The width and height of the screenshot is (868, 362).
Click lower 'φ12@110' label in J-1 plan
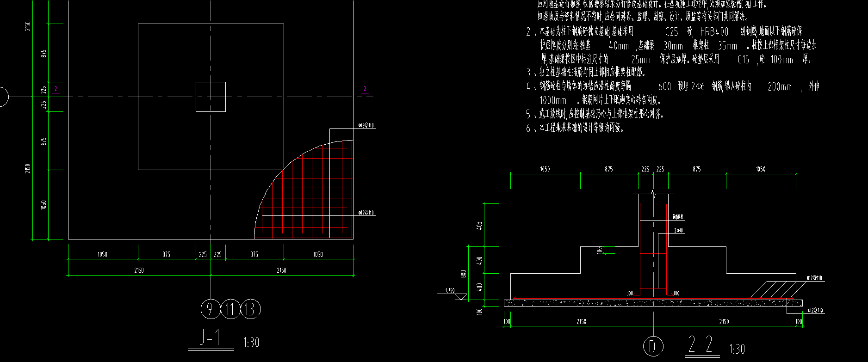366,213
